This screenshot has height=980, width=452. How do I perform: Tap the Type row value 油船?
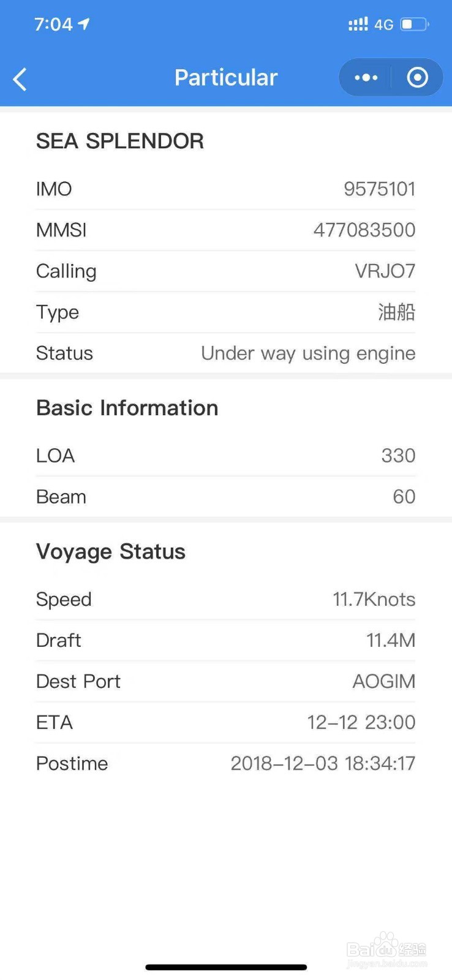tap(396, 312)
